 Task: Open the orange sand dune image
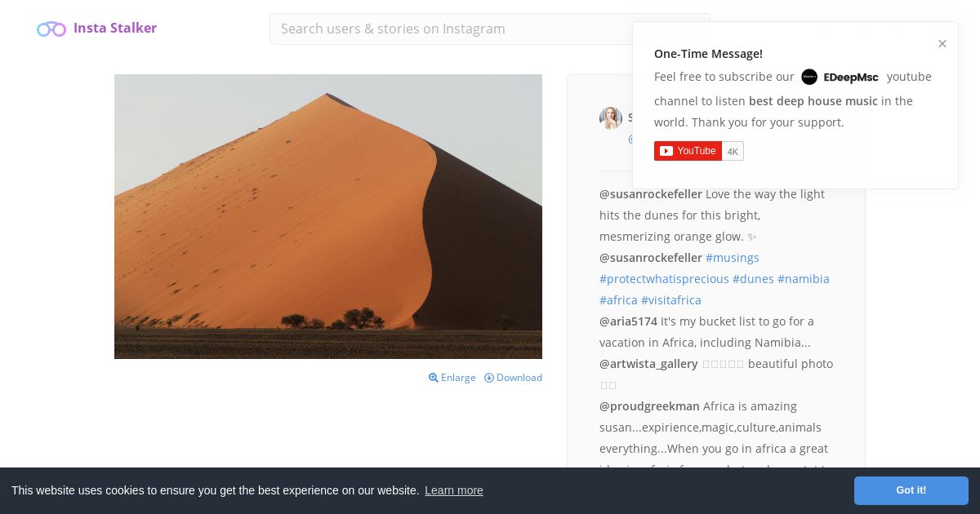pyautogui.click(x=328, y=216)
